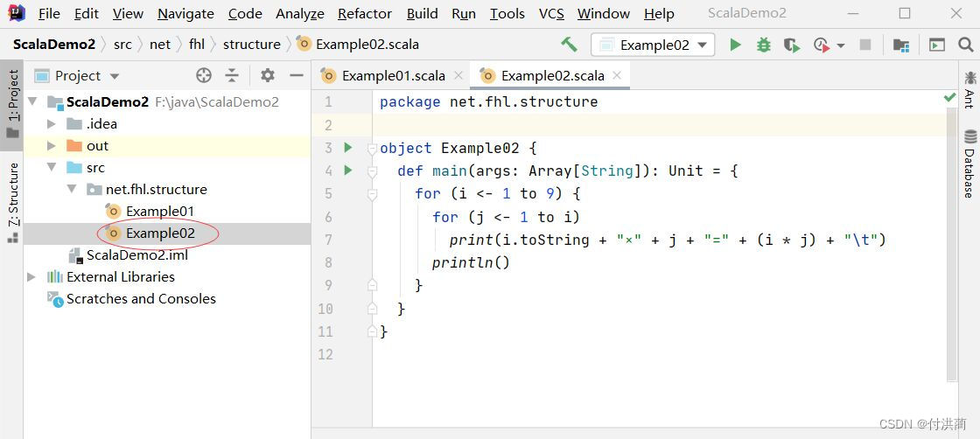Screen dimensions: 980x439
Task: Click the green inspection checkmark indicator
Action: [x=950, y=97]
